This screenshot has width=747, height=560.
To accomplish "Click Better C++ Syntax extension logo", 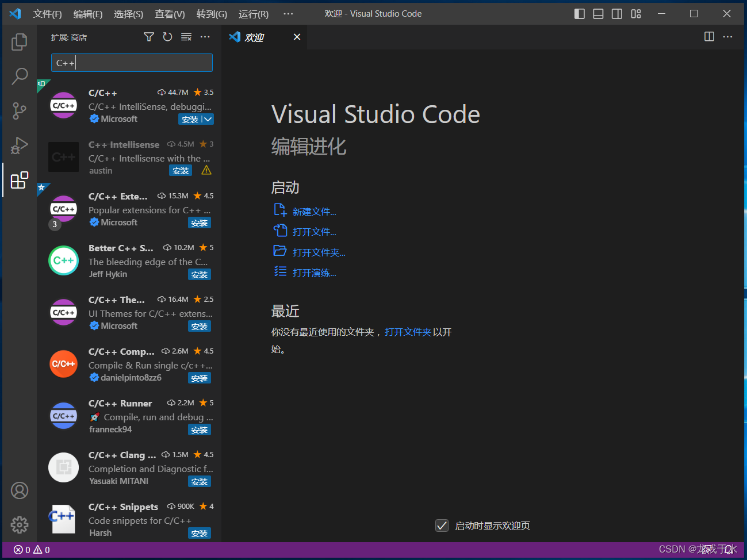I will click(64, 260).
